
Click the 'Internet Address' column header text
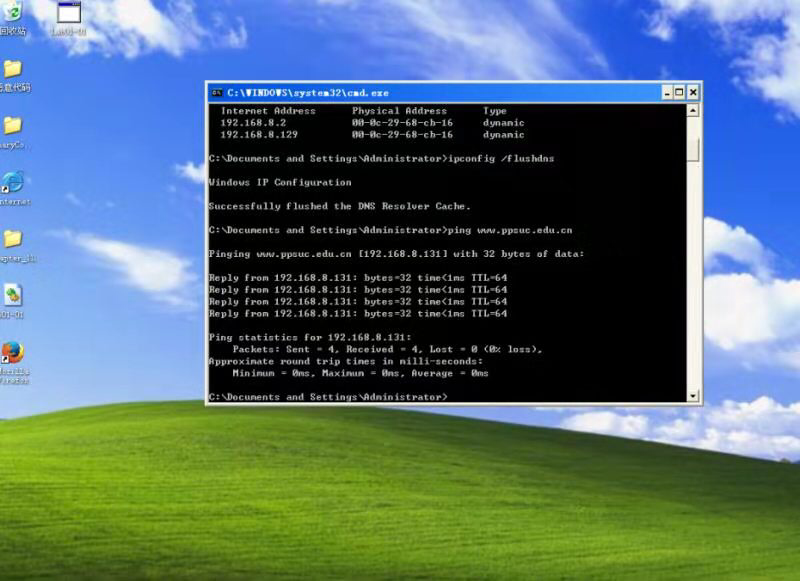point(268,111)
